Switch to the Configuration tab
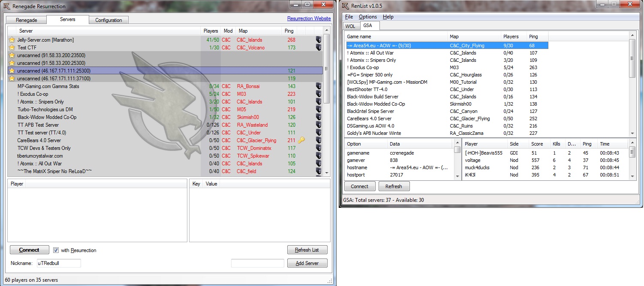The width and height of the screenshot is (644, 286). [x=108, y=20]
